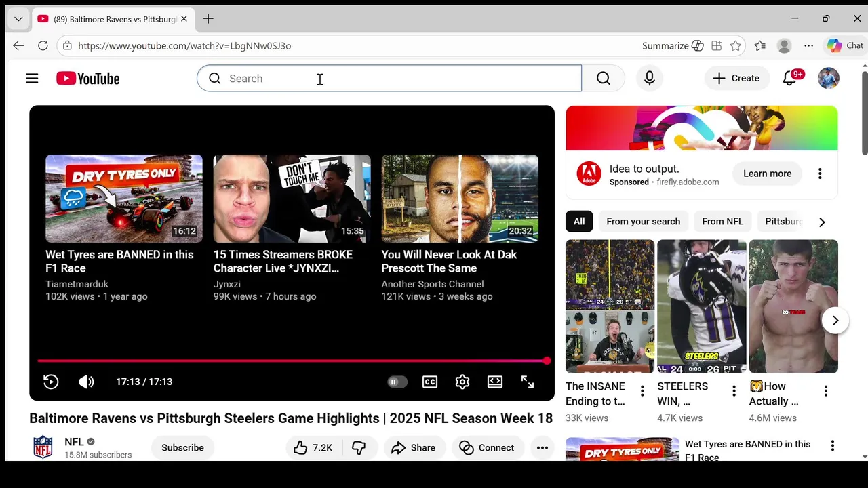Open browser Settings and more menu
This screenshot has width=868, height=488.
(809, 46)
